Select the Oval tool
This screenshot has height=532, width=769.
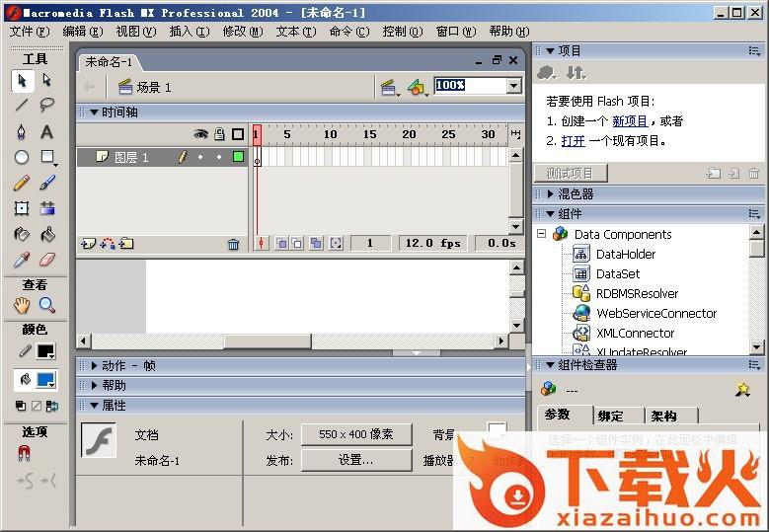coord(22,157)
